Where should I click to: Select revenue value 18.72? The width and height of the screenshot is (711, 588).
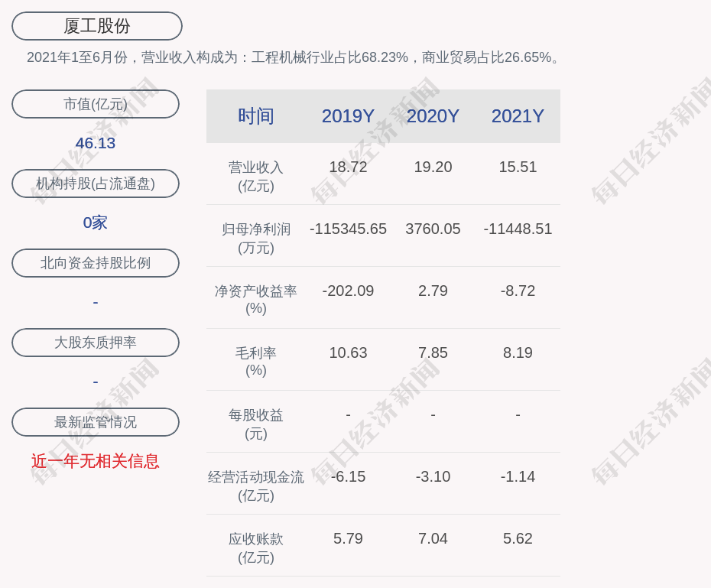coord(348,167)
